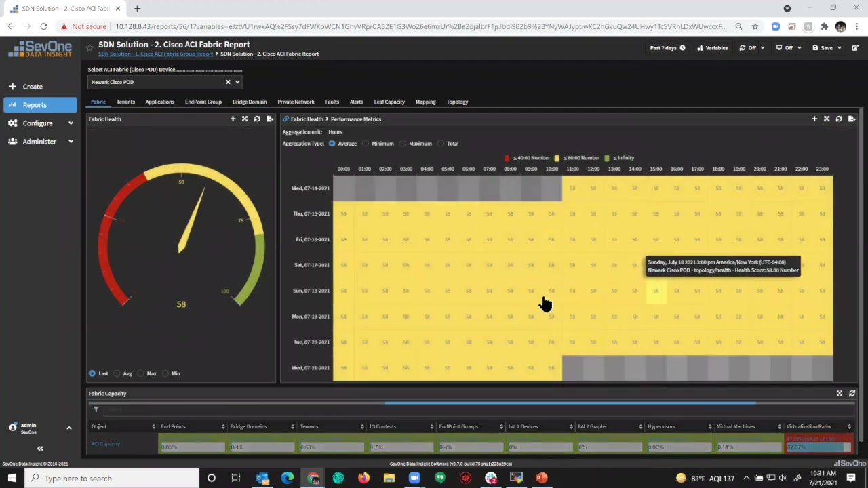Open the Variables panel
Viewport: 868px width, 488px height.
(713, 48)
